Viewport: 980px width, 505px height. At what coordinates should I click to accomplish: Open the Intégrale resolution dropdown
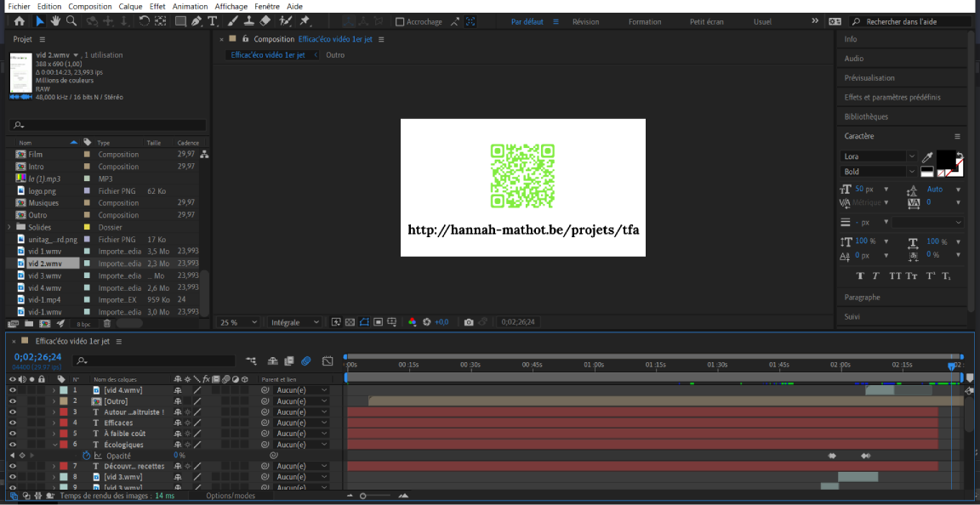[295, 322]
